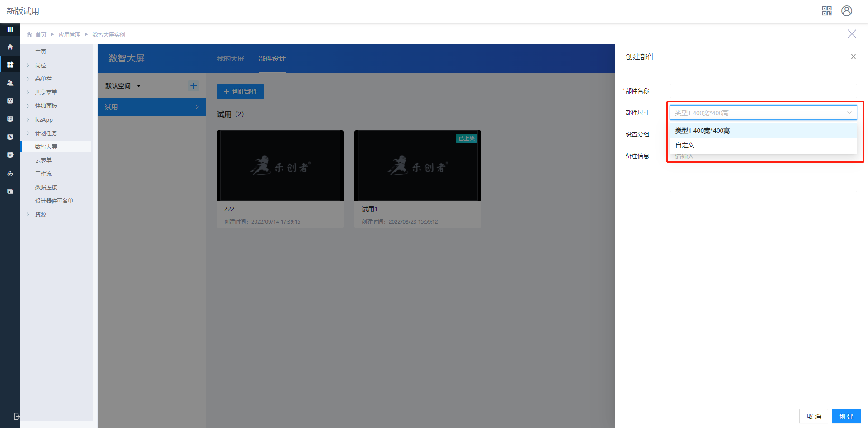Toggle the sidebar collapse icon at top
This screenshot has height=428, width=868.
pos(10,29)
